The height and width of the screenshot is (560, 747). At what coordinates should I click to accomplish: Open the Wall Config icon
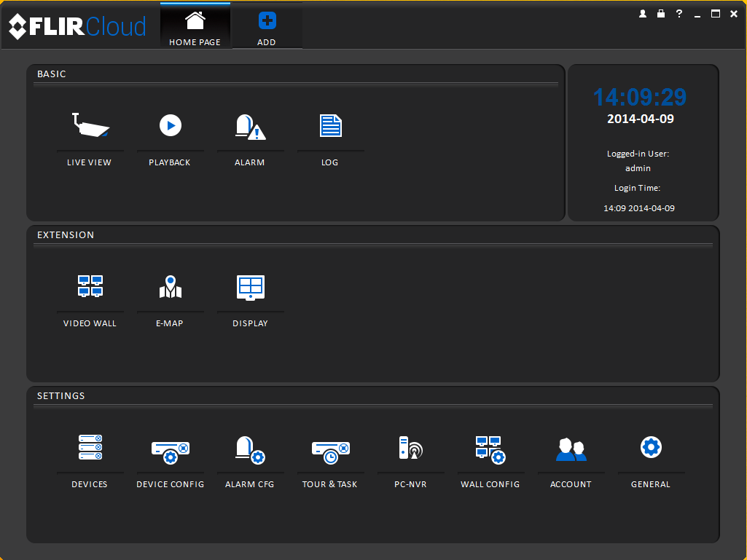pyautogui.click(x=490, y=449)
